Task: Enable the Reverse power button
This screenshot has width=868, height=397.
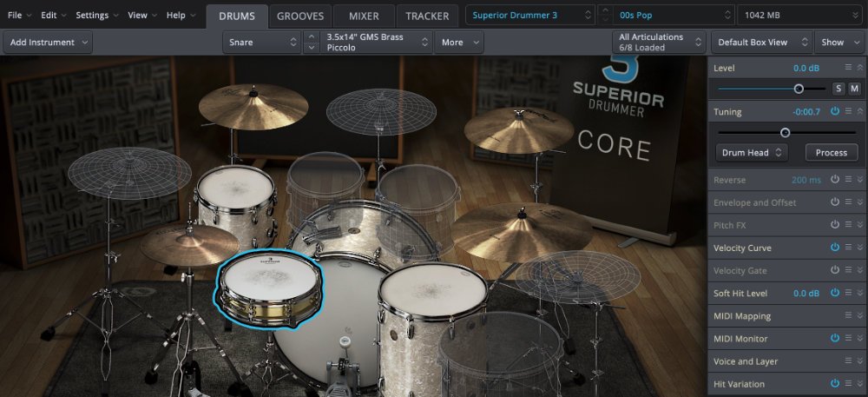Action: (835, 180)
